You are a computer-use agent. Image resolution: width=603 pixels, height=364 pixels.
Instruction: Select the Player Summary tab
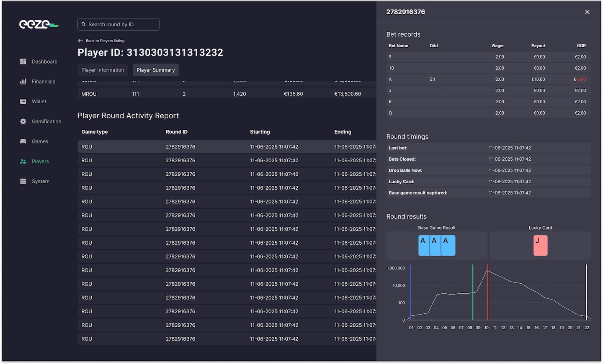(155, 70)
